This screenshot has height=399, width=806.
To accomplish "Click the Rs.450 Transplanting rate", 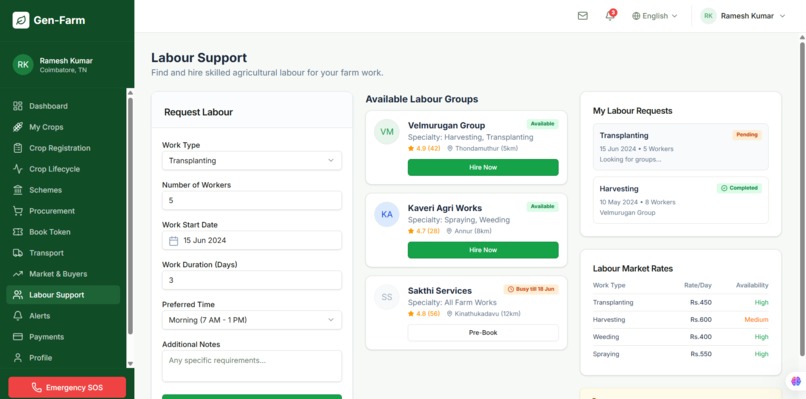I will 701,302.
